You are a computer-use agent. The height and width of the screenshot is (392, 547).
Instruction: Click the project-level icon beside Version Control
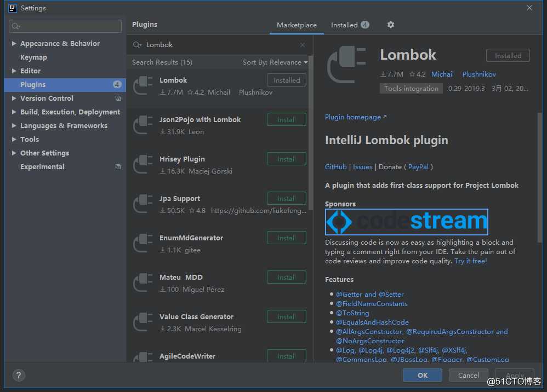[118, 99]
